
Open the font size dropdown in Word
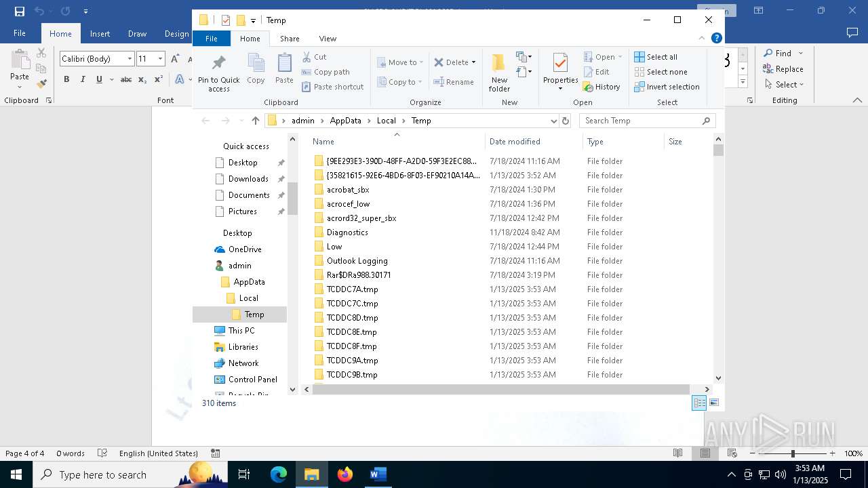point(160,59)
